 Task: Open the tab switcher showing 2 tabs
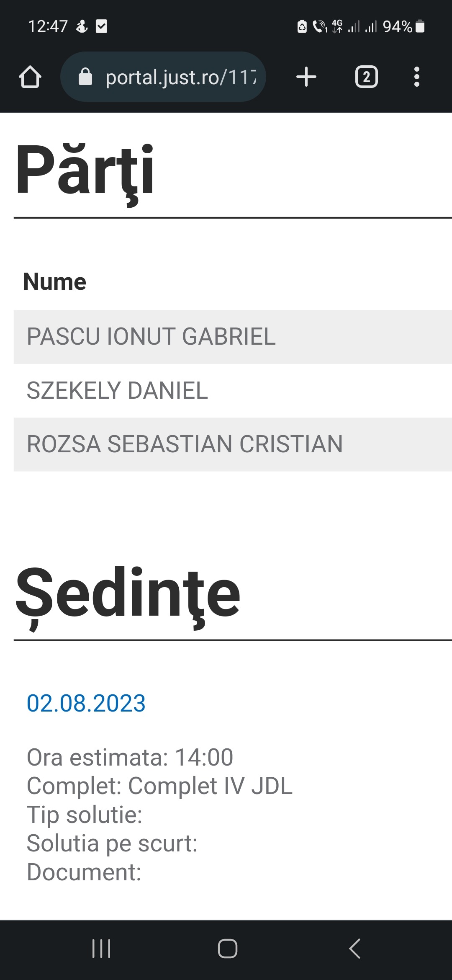tap(366, 77)
